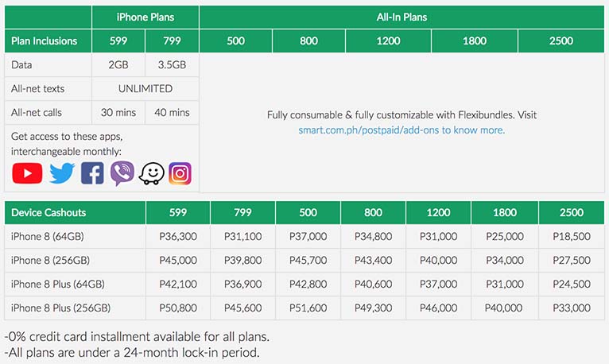Click the YouTube app icon
Image resolution: width=609 pixels, height=364 pixels.
[27, 173]
